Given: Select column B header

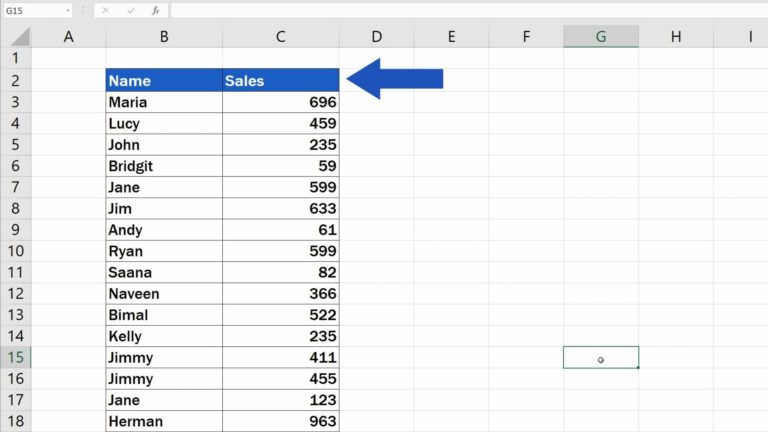Looking at the screenshot, I should click(164, 37).
